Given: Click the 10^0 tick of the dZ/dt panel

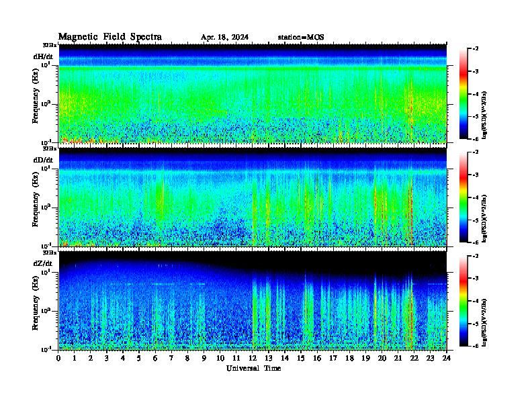Looking at the screenshot, I should coord(46,311).
